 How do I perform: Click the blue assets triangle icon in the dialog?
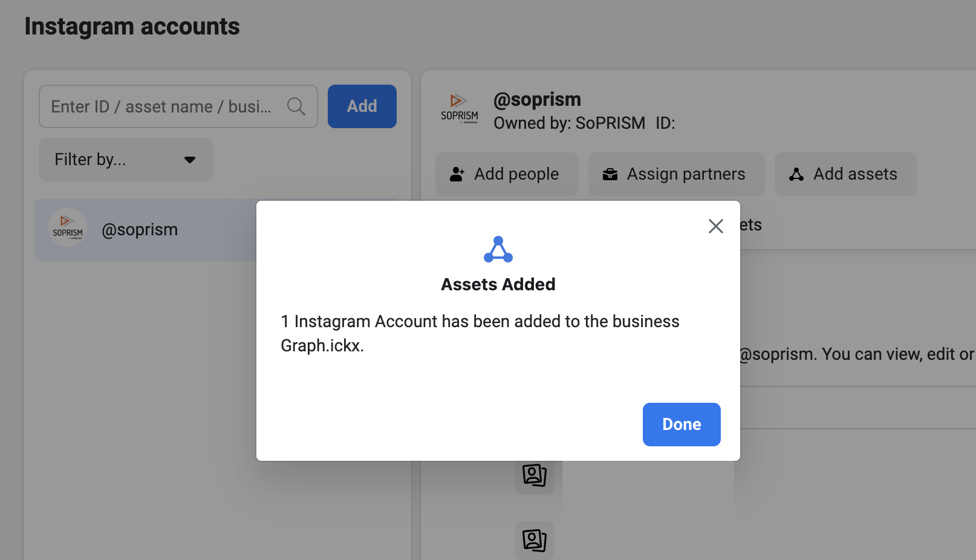pos(498,249)
